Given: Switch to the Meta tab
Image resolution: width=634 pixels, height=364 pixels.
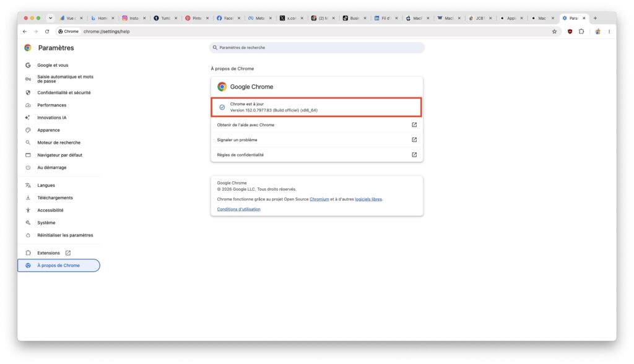Looking at the screenshot, I should pos(259,18).
